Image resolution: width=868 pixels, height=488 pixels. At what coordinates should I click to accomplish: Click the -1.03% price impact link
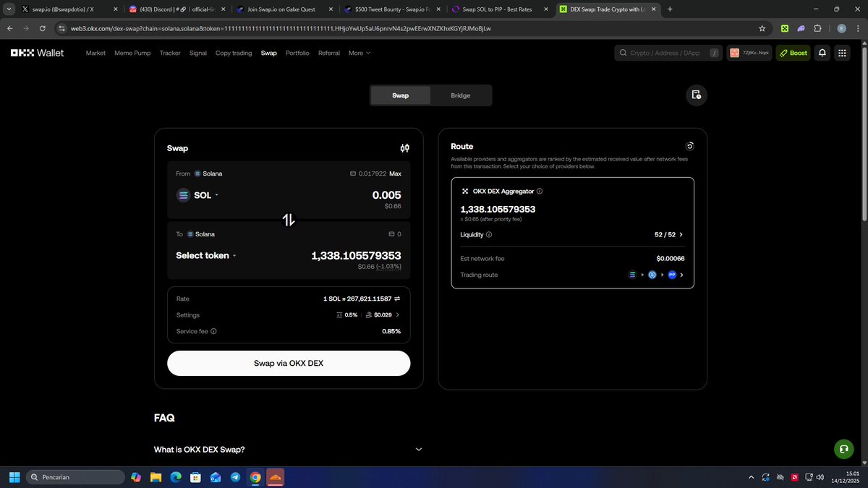[388, 267]
